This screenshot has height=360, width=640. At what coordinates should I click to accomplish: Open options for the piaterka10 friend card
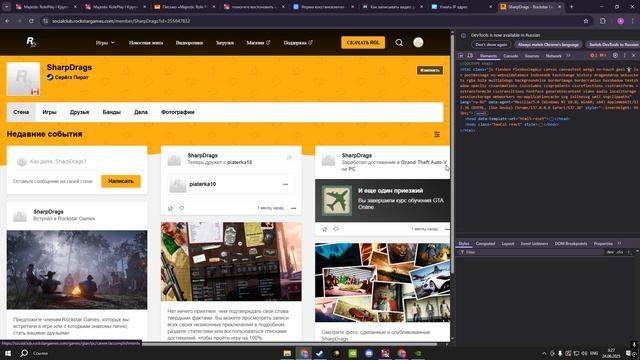pyautogui.click(x=285, y=184)
